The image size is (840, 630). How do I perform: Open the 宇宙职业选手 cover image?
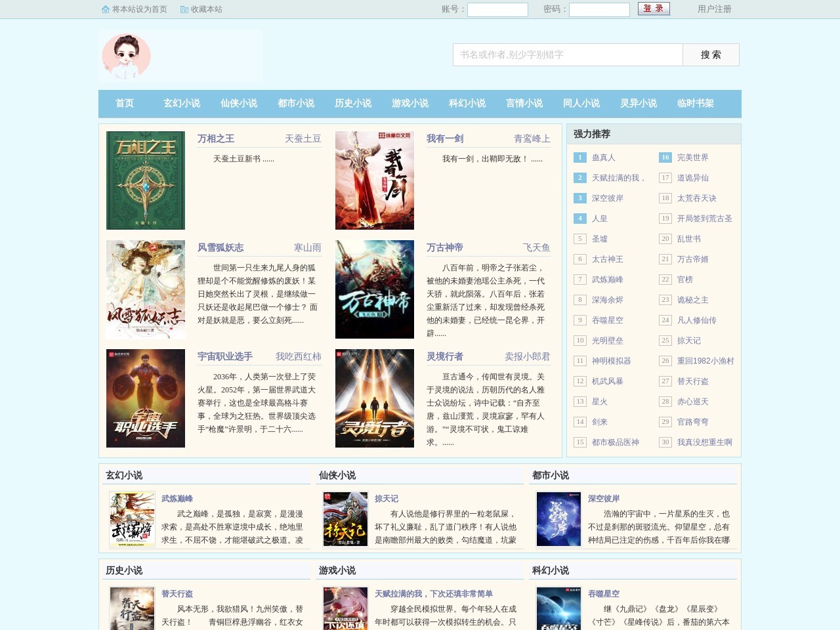click(x=146, y=398)
